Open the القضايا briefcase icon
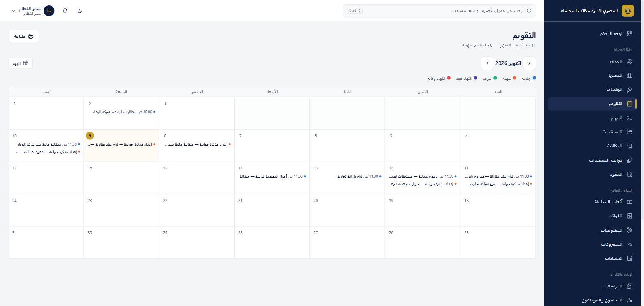Image resolution: width=644 pixels, height=306 pixels. (630, 76)
